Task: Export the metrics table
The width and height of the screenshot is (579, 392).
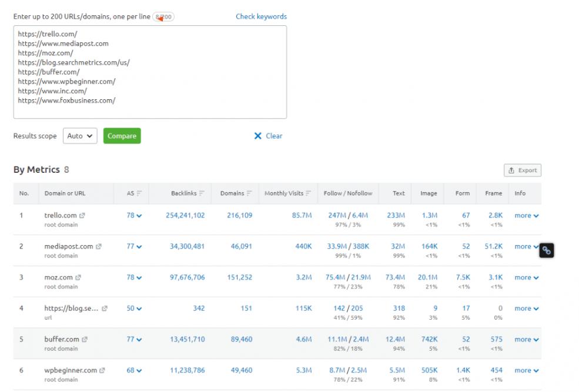Action: 522,170
